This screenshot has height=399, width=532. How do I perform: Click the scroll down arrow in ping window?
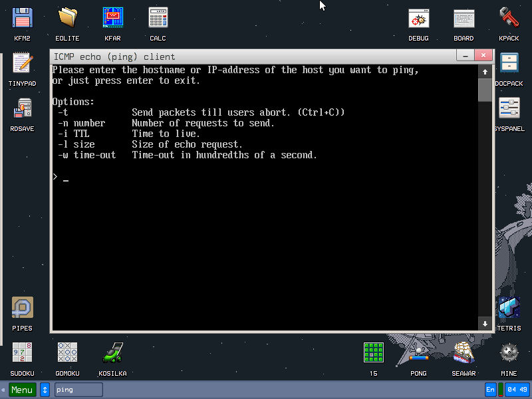point(485,324)
